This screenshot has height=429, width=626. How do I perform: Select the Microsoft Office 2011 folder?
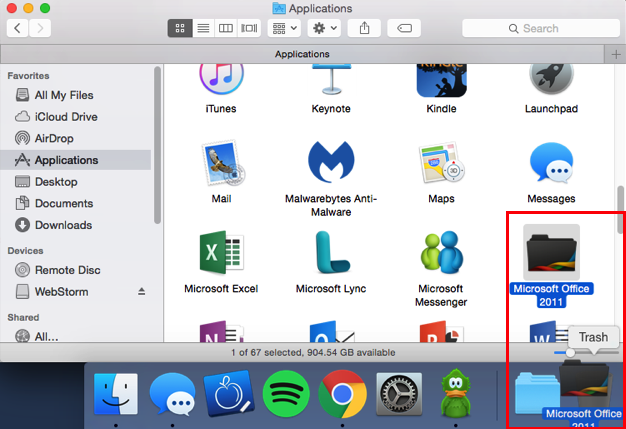click(x=551, y=252)
